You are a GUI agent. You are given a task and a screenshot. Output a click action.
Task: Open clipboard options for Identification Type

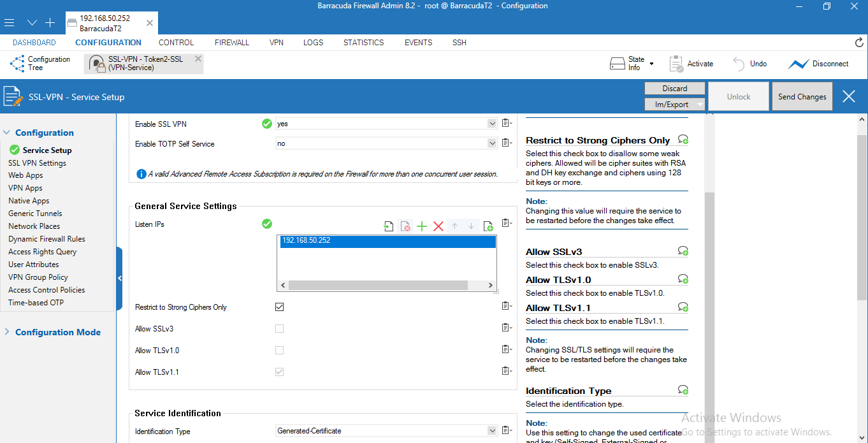click(507, 431)
